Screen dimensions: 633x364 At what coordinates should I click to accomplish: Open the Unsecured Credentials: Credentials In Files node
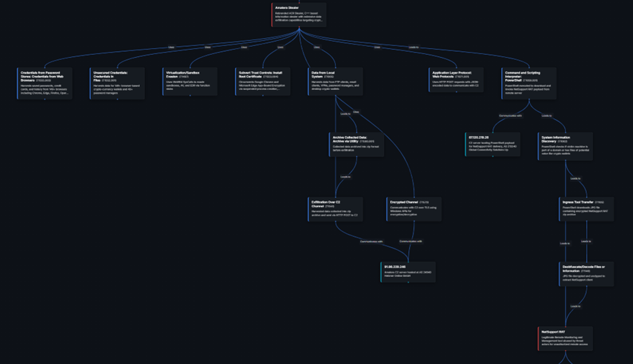point(117,83)
